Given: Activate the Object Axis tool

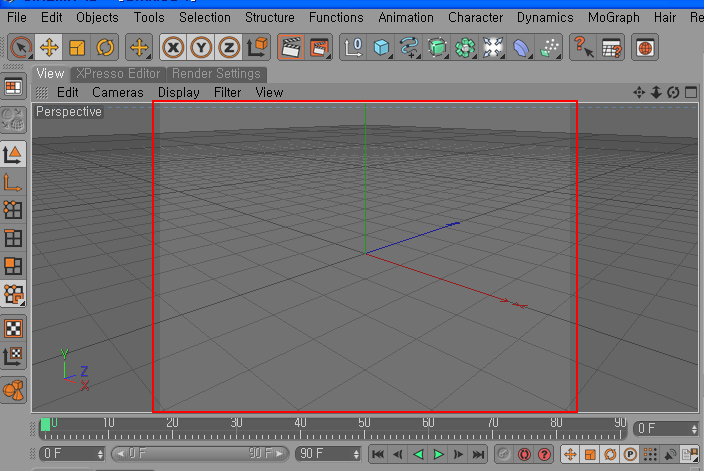Looking at the screenshot, I should click(13, 183).
